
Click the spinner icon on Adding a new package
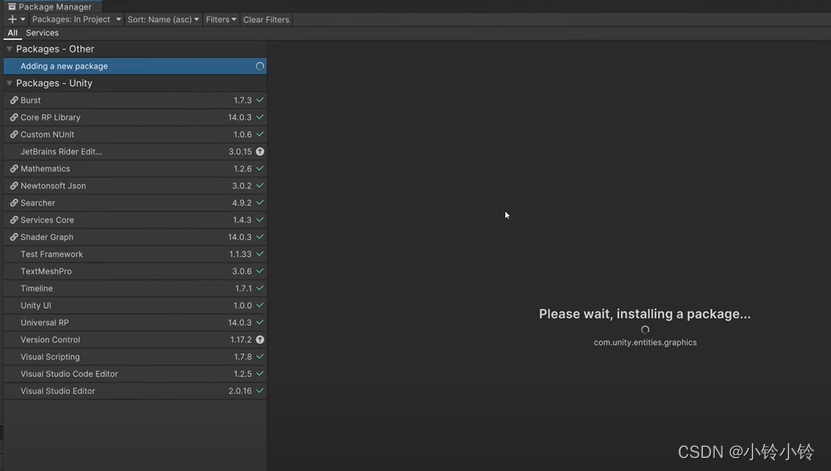[x=260, y=66]
